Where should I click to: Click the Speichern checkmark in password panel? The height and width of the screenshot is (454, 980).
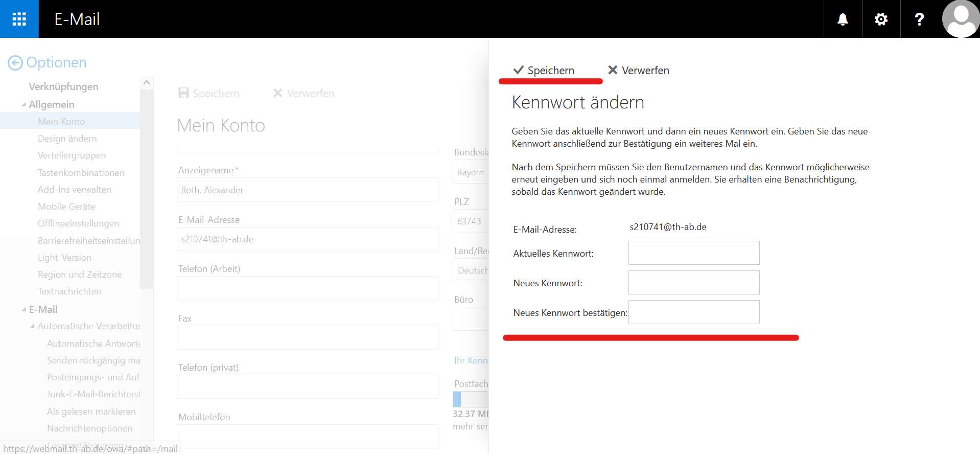tap(544, 70)
